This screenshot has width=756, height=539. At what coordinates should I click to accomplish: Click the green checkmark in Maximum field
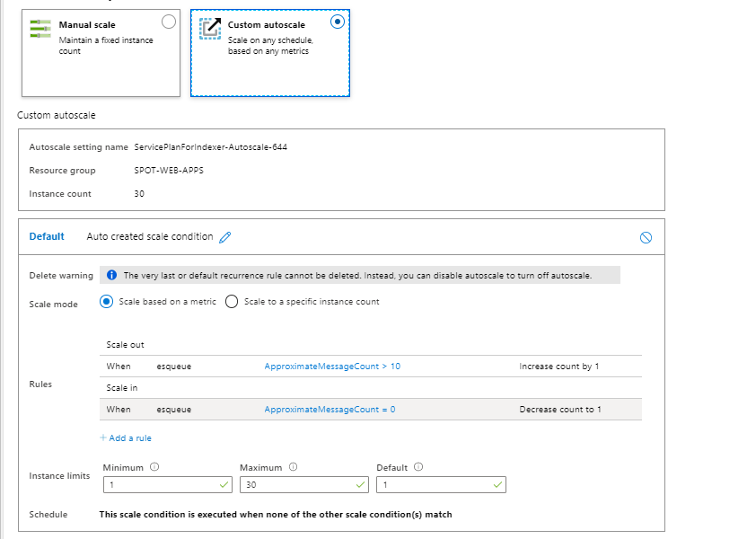click(359, 484)
